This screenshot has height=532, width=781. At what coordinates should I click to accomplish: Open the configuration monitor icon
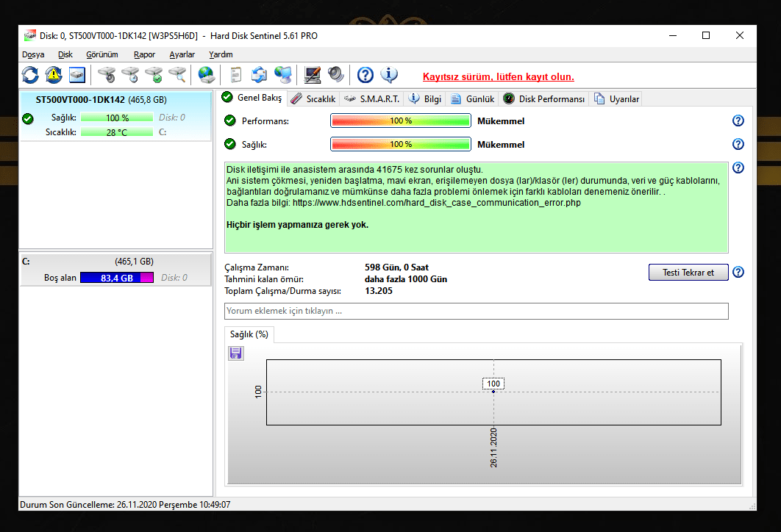point(313,75)
